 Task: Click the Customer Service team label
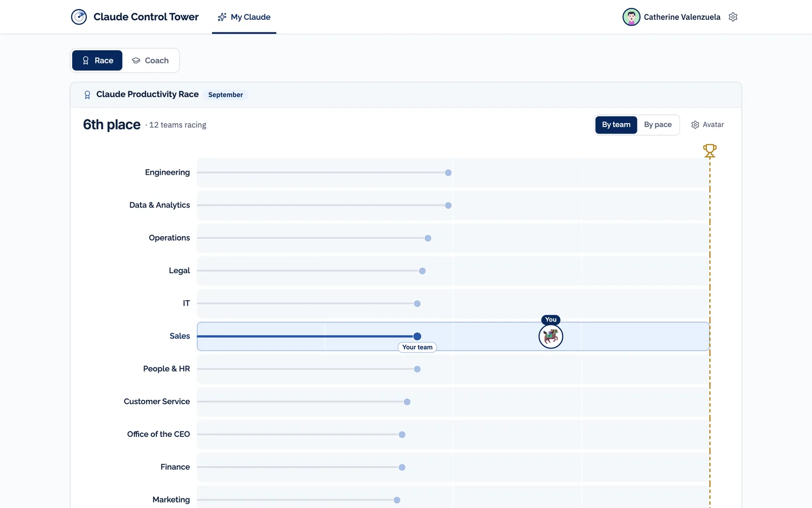157,401
